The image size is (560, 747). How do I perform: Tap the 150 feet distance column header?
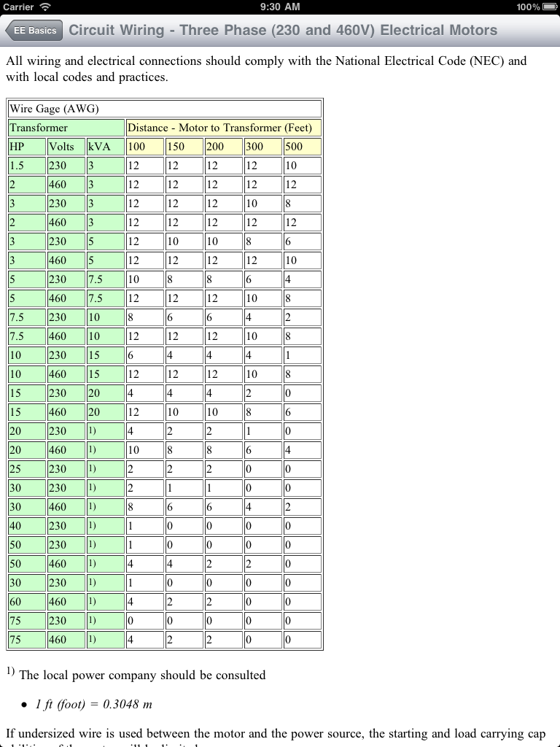coord(184,147)
